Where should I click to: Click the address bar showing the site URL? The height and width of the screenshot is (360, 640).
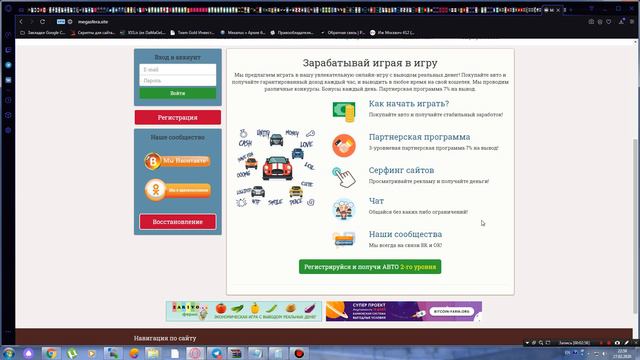point(93,22)
